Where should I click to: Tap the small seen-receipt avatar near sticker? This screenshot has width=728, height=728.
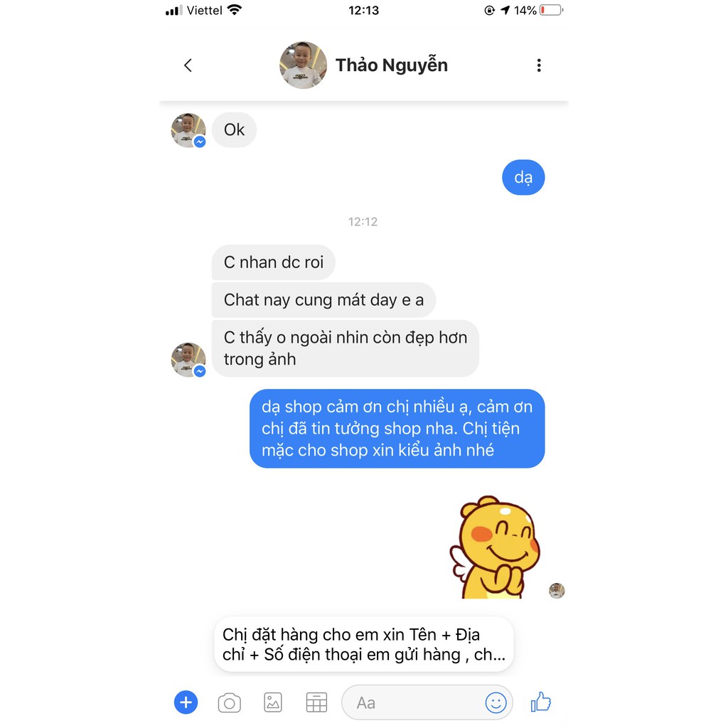pyautogui.click(x=557, y=591)
